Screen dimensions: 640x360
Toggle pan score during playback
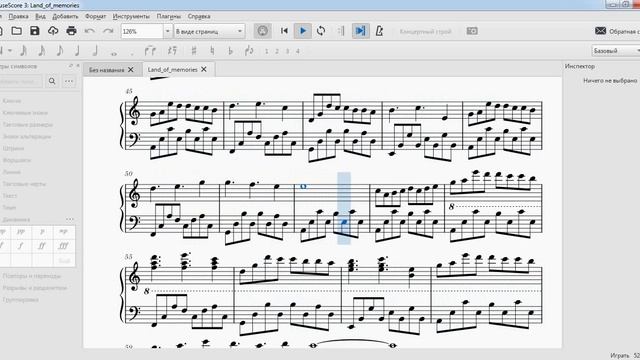point(360,31)
